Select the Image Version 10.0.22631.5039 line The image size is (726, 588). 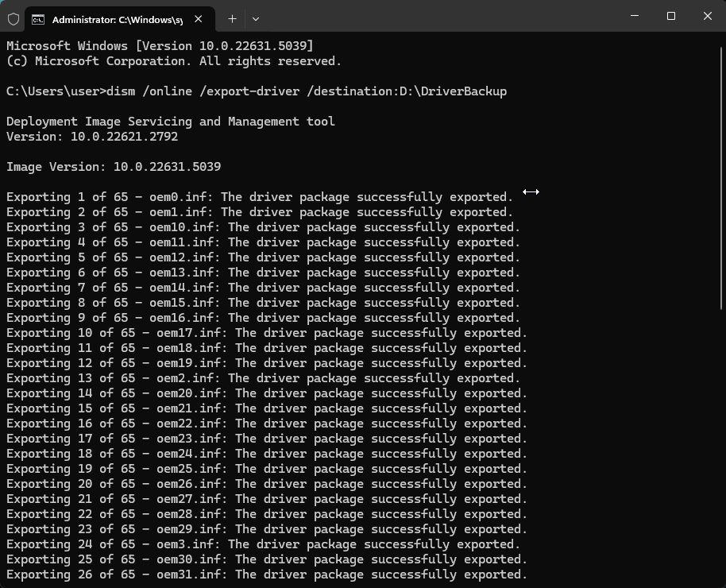[x=114, y=166]
